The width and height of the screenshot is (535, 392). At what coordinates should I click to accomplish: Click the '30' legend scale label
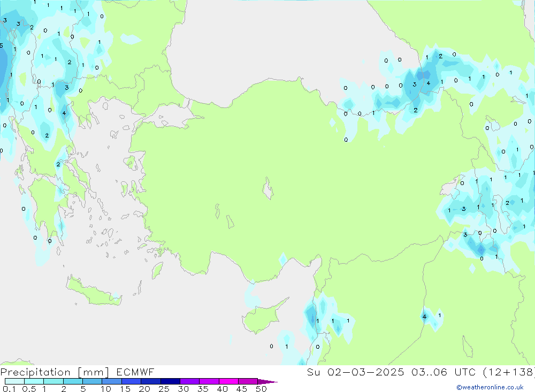(x=183, y=389)
